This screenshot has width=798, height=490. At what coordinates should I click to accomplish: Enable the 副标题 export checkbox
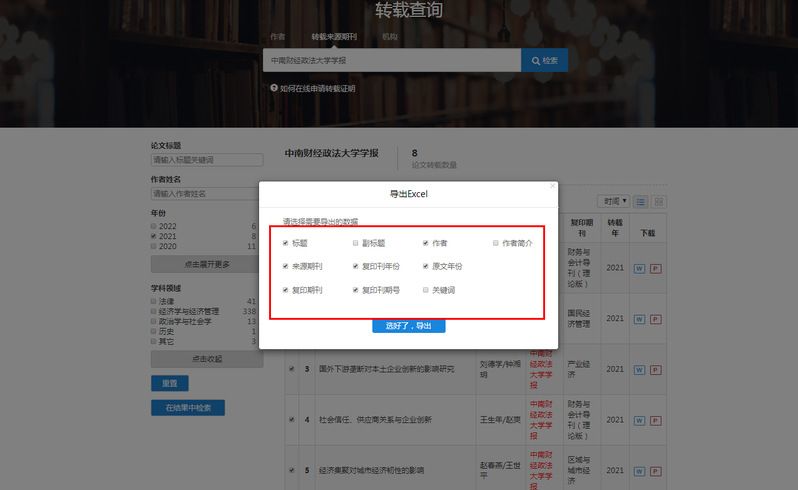coord(355,243)
